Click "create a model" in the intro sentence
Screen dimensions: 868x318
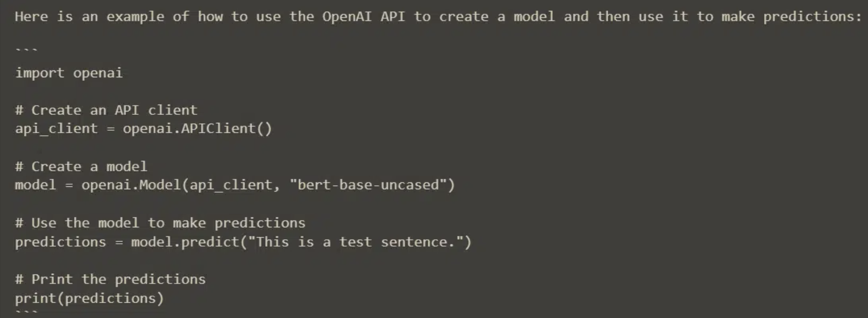click(497, 16)
